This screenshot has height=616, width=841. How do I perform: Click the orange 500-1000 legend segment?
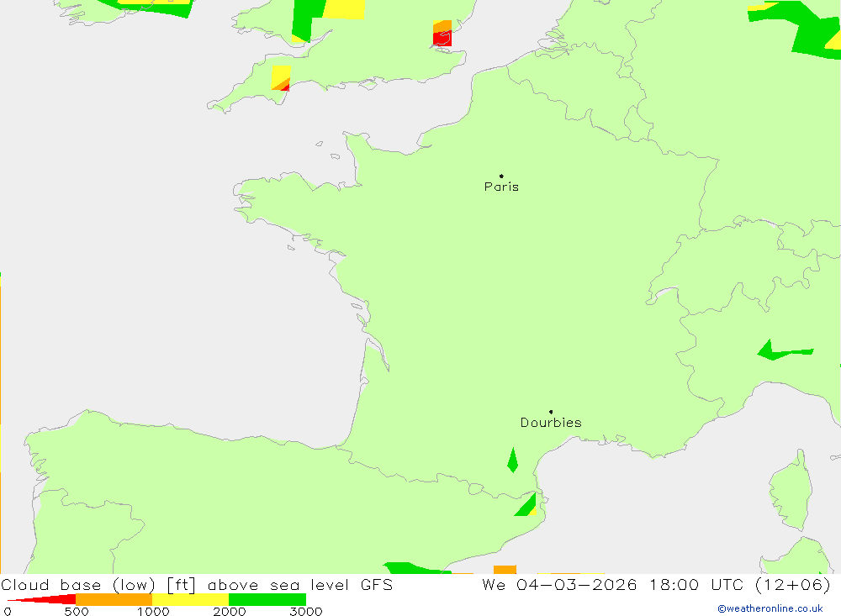point(114,599)
